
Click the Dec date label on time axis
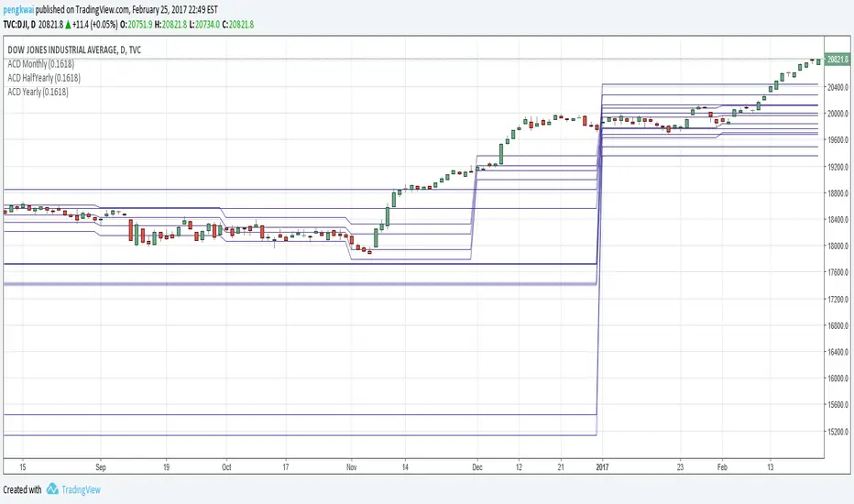(477, 467)
